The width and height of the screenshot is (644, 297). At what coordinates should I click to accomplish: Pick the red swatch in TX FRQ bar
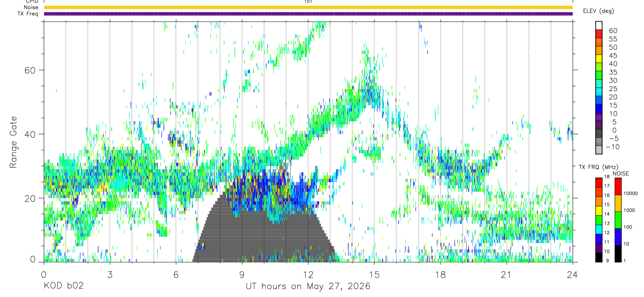(599, 182)
